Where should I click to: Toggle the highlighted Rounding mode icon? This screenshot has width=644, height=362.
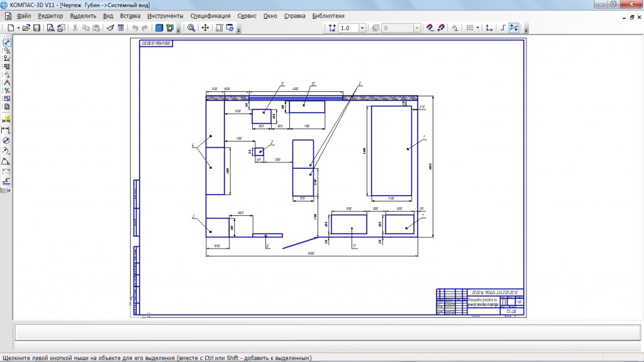(514, 28)
